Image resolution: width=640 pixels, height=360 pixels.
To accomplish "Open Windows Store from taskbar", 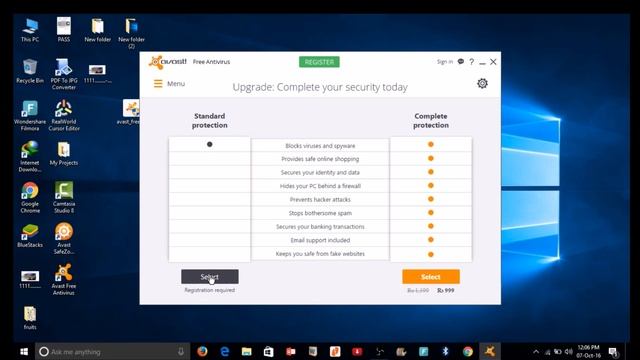I will coord(269,351).
